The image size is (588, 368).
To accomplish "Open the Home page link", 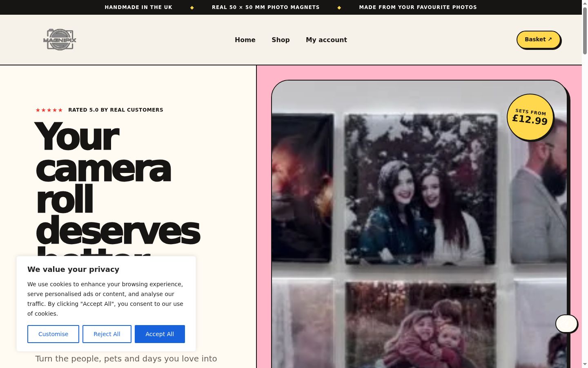I will (x=245, y=40).
